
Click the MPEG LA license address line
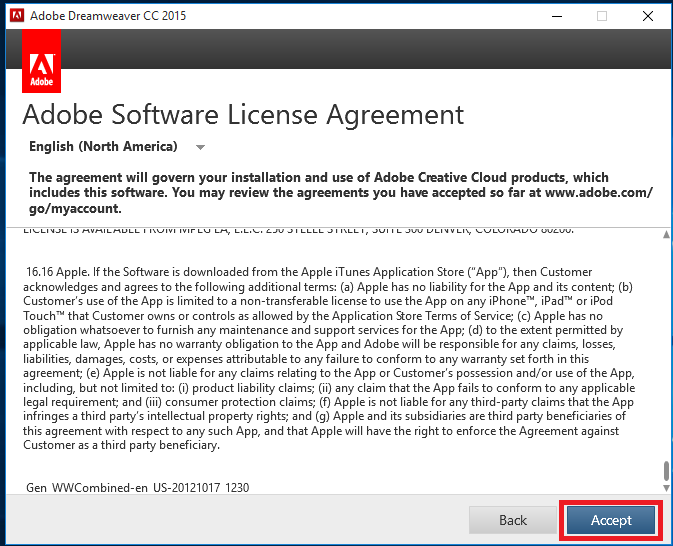301,230
